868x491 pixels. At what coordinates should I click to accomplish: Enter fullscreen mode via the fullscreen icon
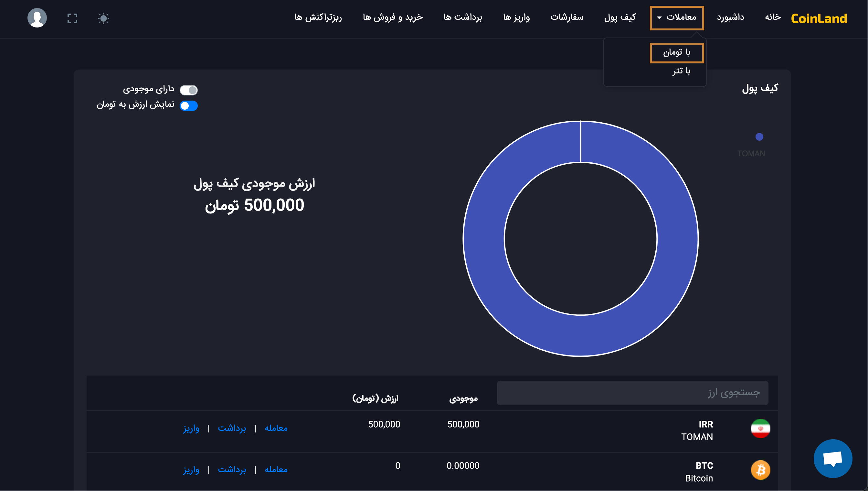(72, 18)
